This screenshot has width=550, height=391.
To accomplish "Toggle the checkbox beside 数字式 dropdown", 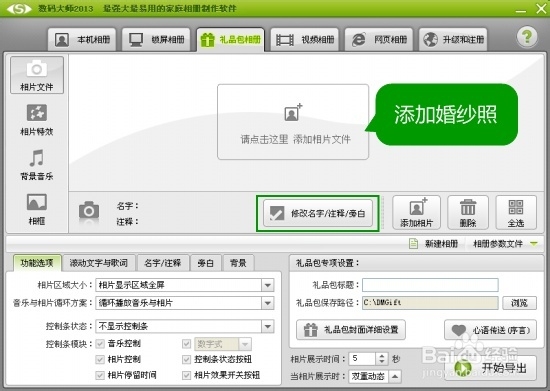I will pos(186,344).
